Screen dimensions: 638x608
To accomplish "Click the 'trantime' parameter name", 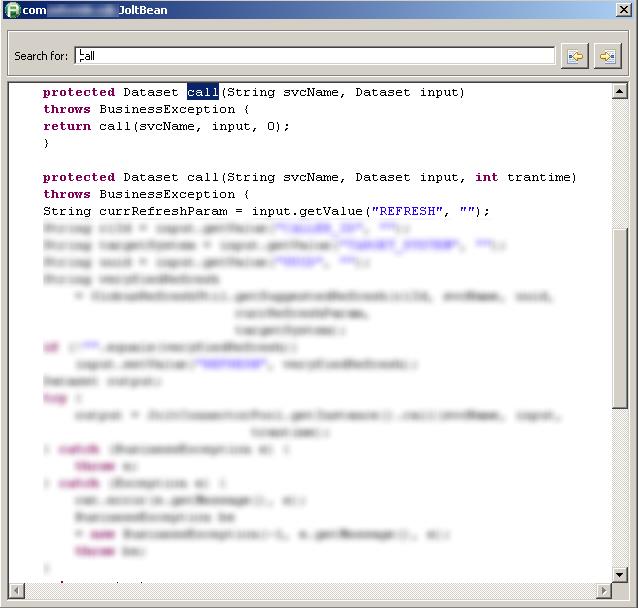I will coord(539,177).
